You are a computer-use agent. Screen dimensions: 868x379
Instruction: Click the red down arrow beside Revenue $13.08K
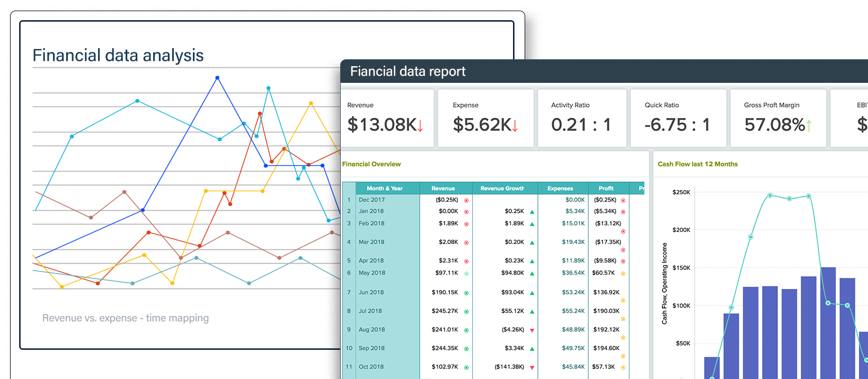[420, 125]
